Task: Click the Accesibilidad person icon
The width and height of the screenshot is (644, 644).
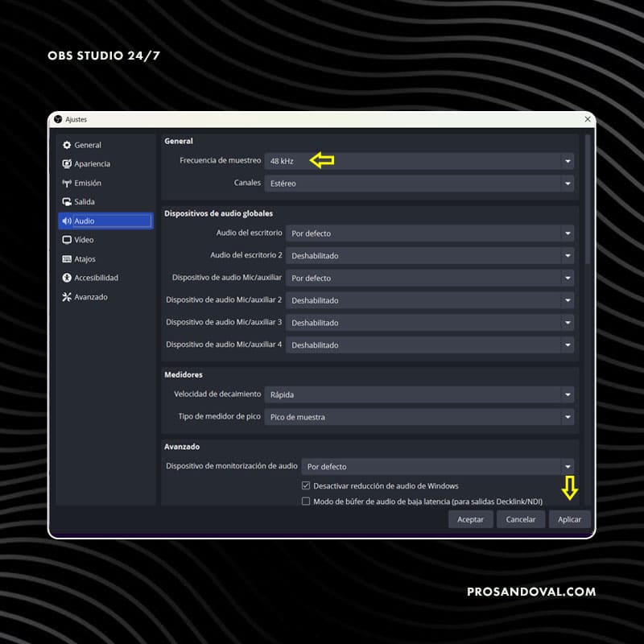Action: (x=67, y=278)
